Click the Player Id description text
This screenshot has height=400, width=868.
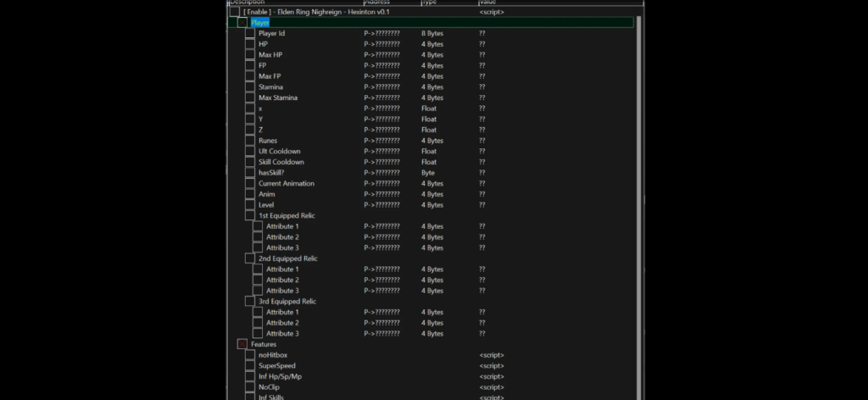click(x=272, y=33)
